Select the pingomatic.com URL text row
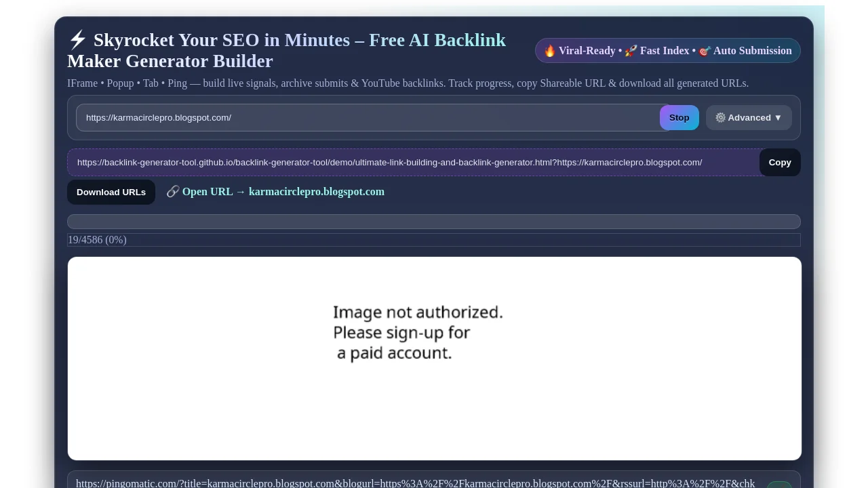The height and width of the screenshot is (488, 868). [416, 483]
